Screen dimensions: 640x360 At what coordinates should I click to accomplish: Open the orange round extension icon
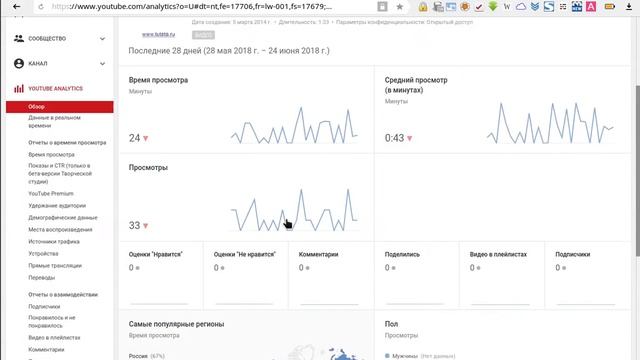click(464, 7)
